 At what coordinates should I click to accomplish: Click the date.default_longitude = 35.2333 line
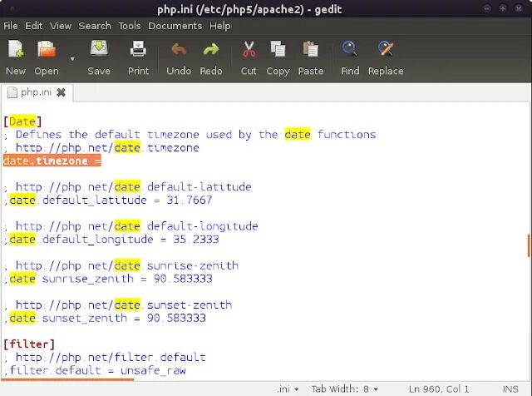pos(111,240)
